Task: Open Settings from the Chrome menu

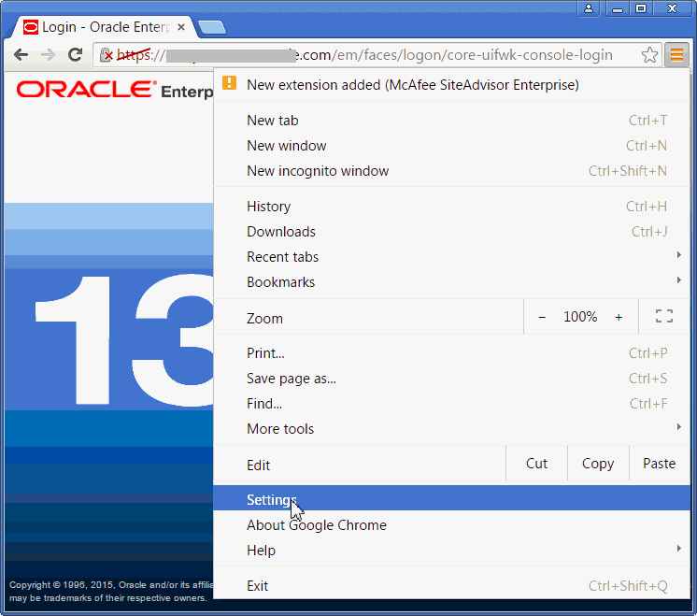Action: point(451,497)
